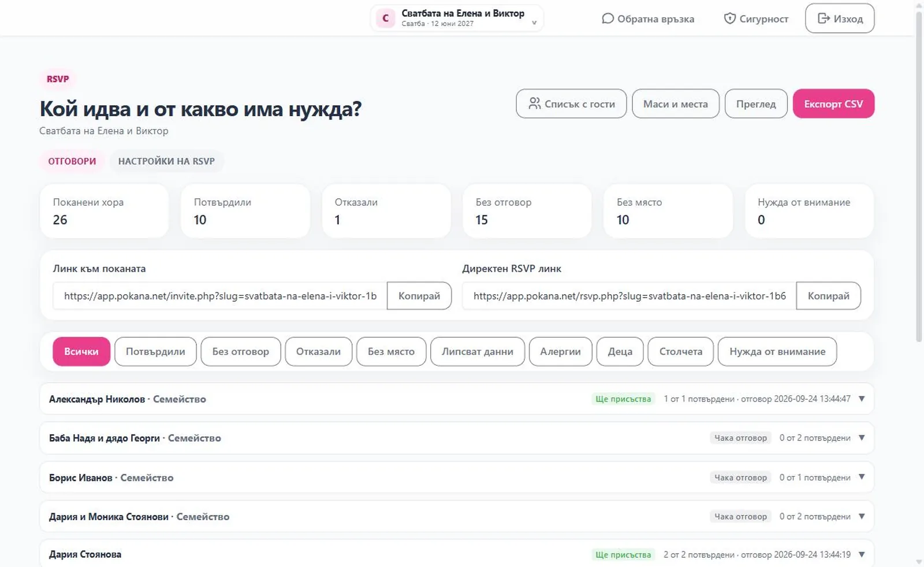This screenshot has width=924, height=567.
Task: Click Чака отговор badge for Борис Иванов
Action: [740, 477]
